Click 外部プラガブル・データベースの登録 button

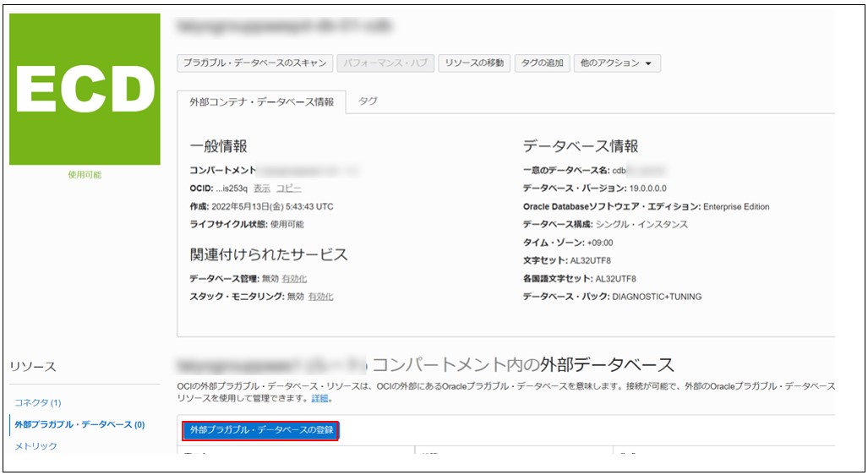point(261,430)
